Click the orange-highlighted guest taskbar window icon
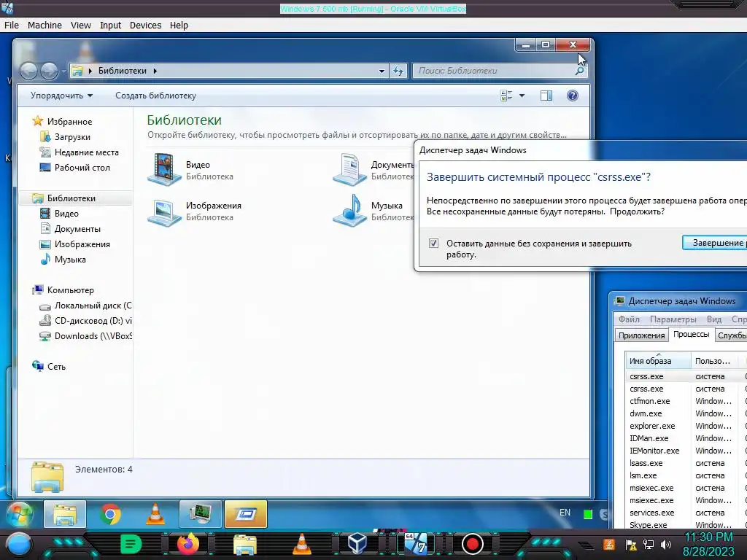Viewport: 747px width, 560px height. pyautogui.click(x=246, y=514)
